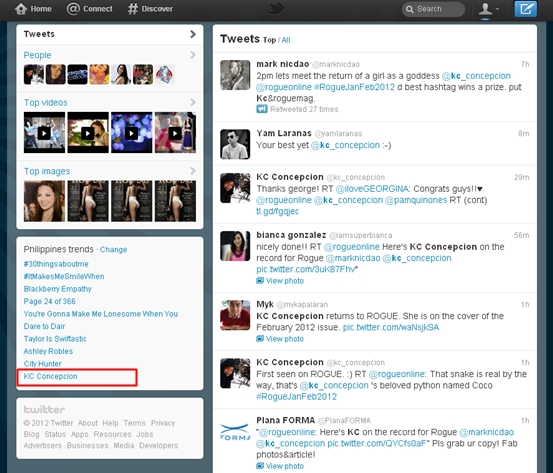Screen dimensions: 553x473
Task: Click the twitter footer logo
Action: pos(44,410)
